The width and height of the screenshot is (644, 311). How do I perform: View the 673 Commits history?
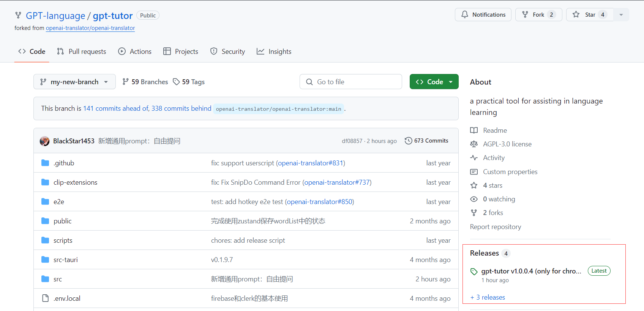(x=426, y=141)
